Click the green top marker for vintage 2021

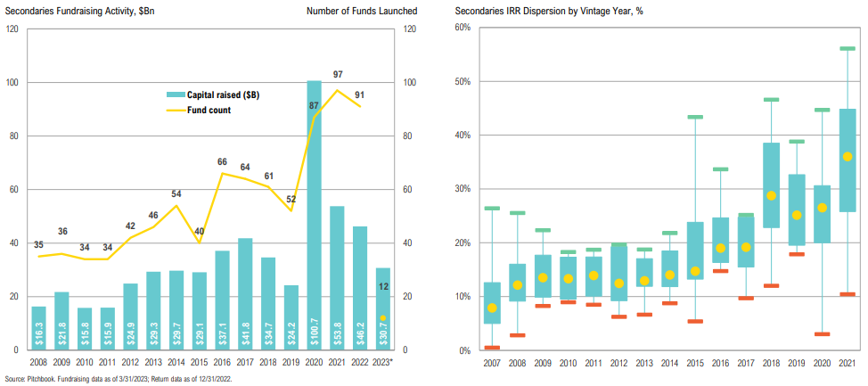(x=848, y=49)
